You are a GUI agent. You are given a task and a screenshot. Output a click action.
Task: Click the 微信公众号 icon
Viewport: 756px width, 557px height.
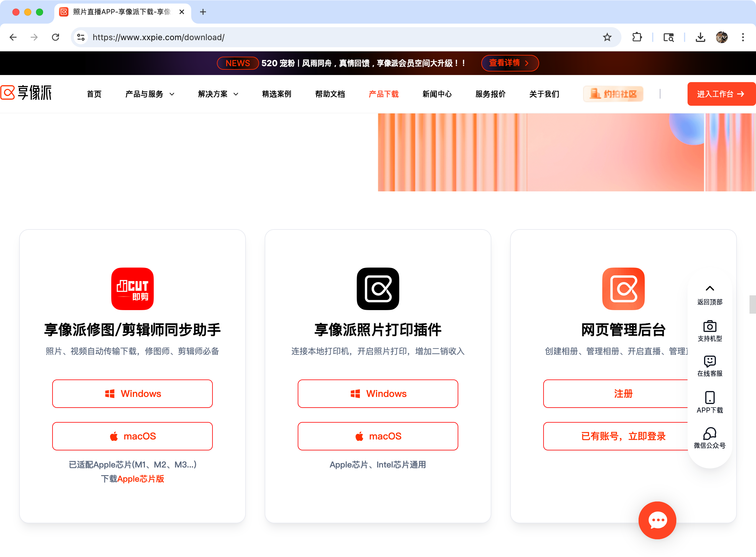710,433
